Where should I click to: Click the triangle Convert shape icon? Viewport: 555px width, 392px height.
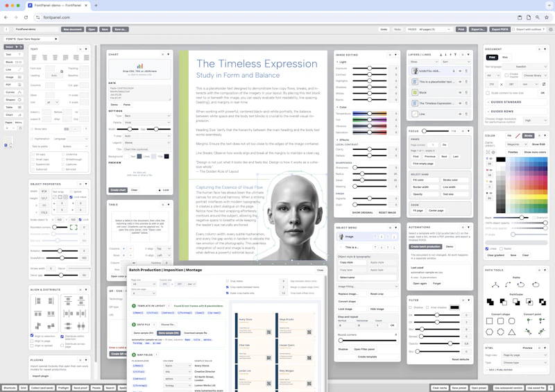[x=511, y=332]
